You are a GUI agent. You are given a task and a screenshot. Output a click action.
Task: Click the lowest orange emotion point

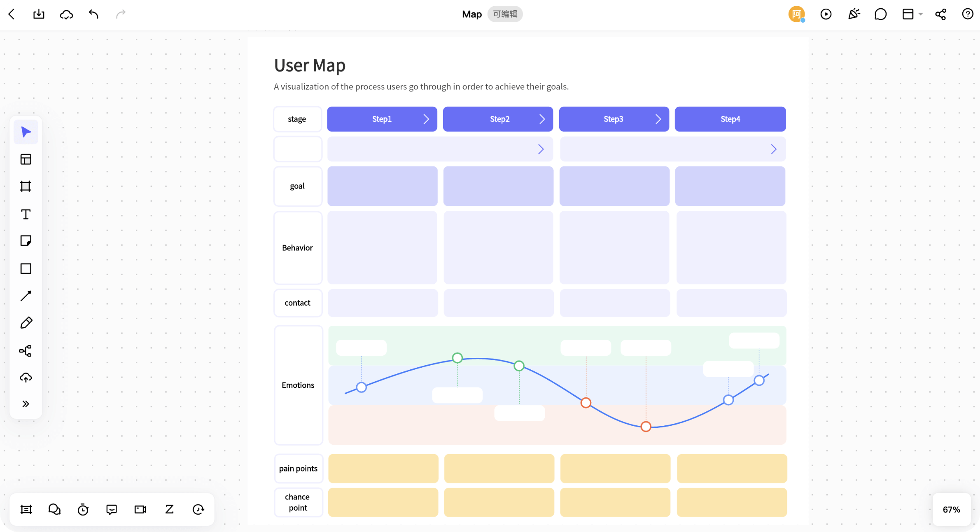646,427
